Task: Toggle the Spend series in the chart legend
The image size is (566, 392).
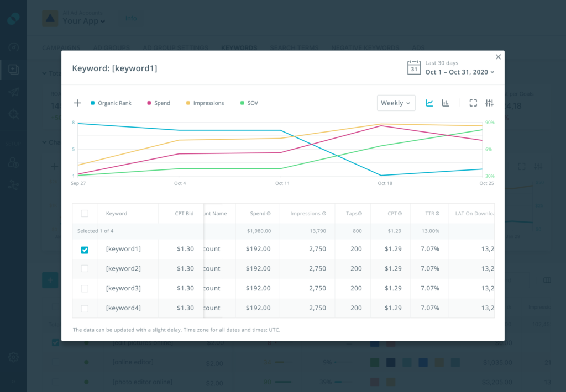Action: (158, 103)
